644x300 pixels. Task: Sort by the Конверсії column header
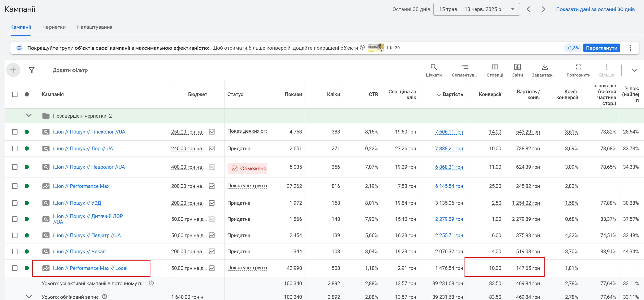(490, 94)
